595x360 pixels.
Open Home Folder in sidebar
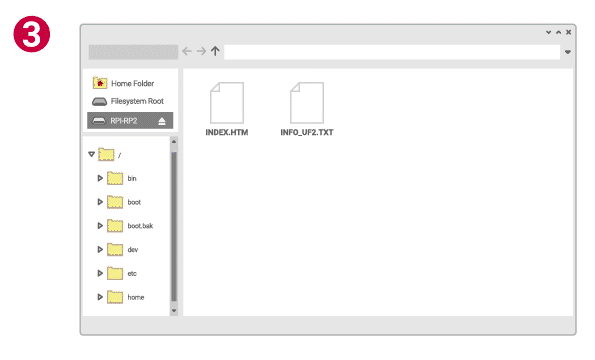point(123,83)
